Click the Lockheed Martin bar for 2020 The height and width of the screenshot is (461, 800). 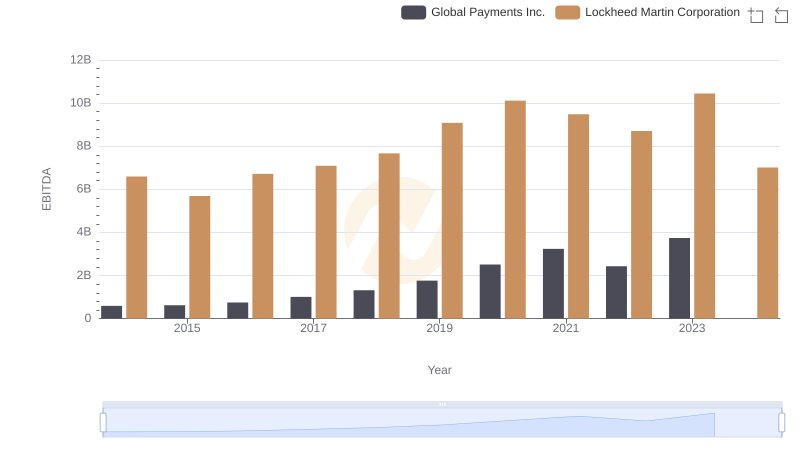515,210
